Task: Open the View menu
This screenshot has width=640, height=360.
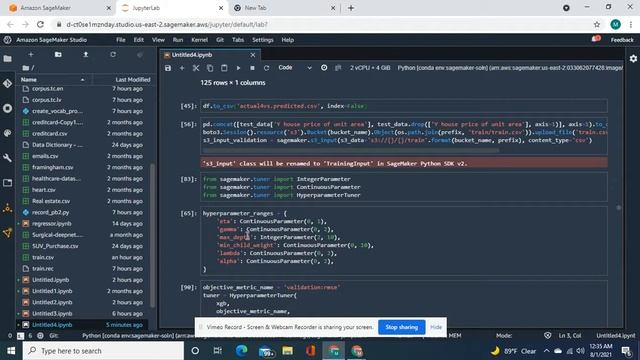Action: point(158,40)
